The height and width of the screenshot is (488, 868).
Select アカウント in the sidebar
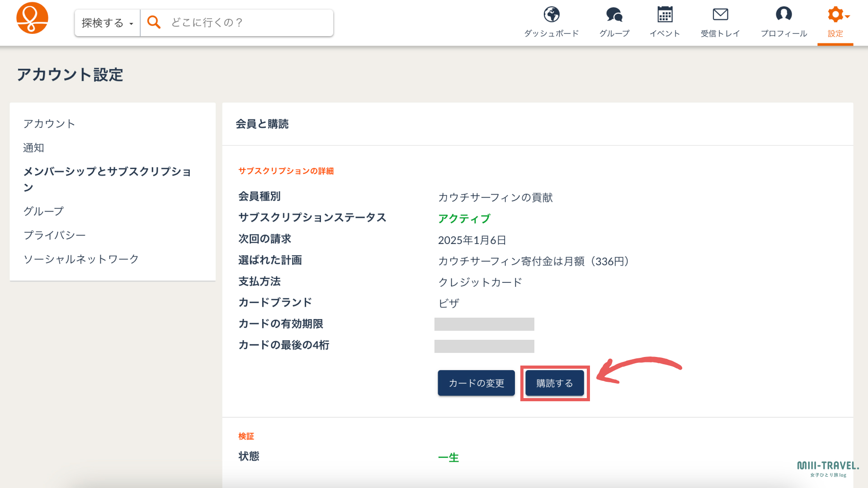[49, 124]
